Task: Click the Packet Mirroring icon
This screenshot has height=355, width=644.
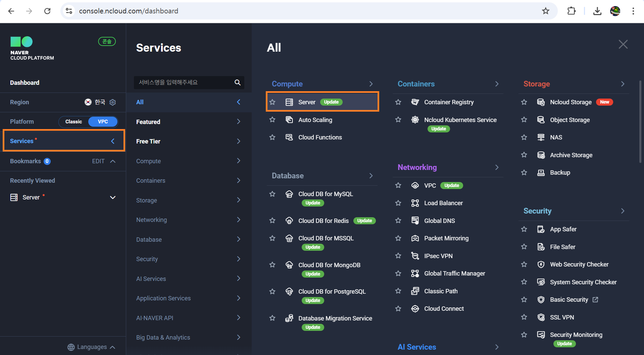Action: click(415, 238)
